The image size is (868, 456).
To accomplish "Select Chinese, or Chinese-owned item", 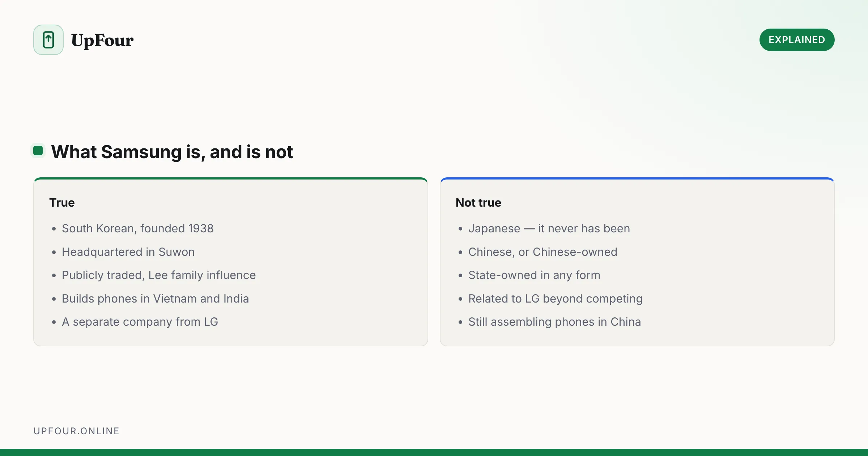I will [543, 252].
